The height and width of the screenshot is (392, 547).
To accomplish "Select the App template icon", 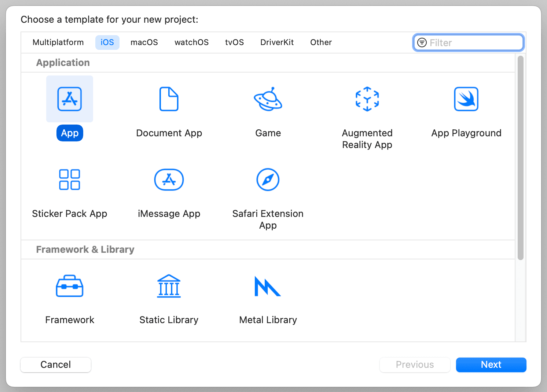I will pyautogui.click(x=70, y=99).
